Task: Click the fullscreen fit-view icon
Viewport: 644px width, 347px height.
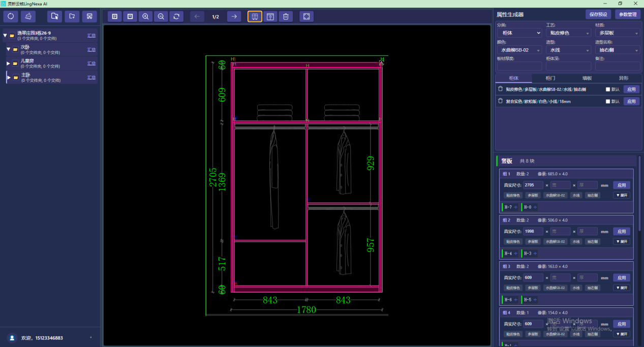Action: pos(306,16)
